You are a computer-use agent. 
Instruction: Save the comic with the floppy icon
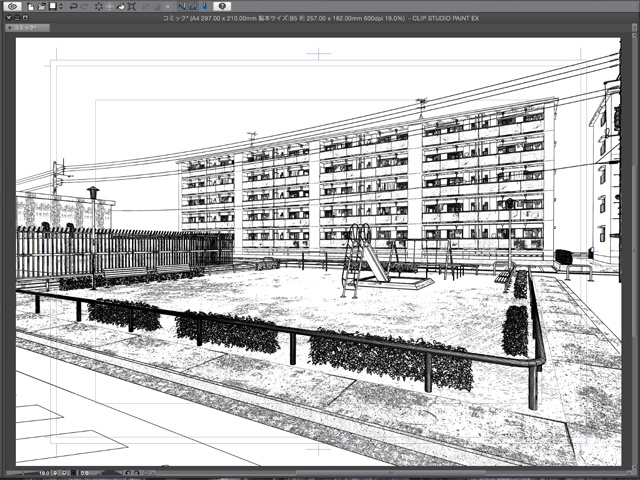[x=52, y=6]
